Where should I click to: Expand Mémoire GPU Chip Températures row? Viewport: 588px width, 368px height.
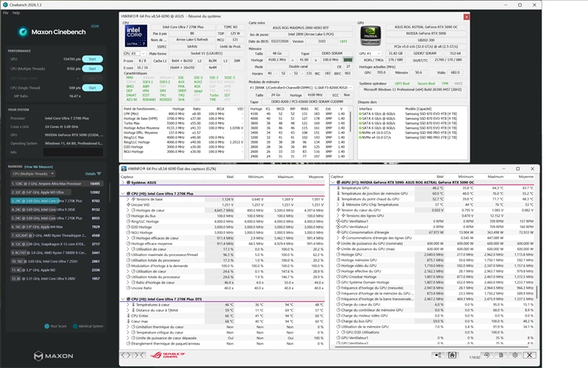[338, 205]
